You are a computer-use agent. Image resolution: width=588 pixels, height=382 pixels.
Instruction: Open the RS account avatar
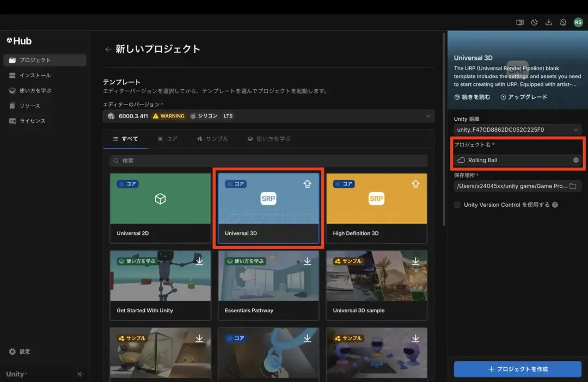click(578, 23)
